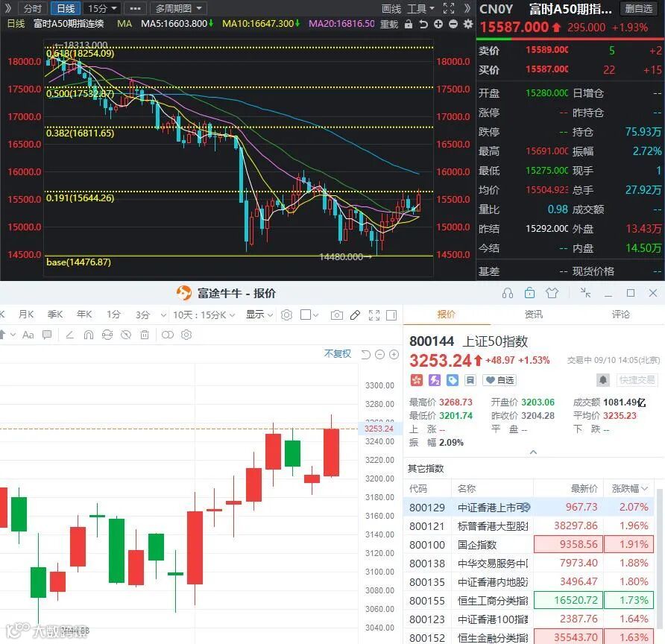Click the more periods ellipsis button

tap(135, 8)
